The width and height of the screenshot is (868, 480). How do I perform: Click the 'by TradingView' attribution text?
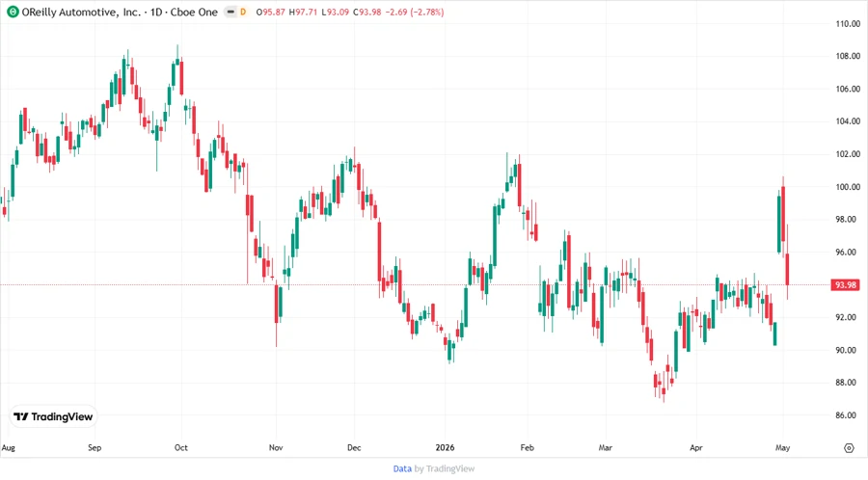pyautogui.click(x=445, y=468)
